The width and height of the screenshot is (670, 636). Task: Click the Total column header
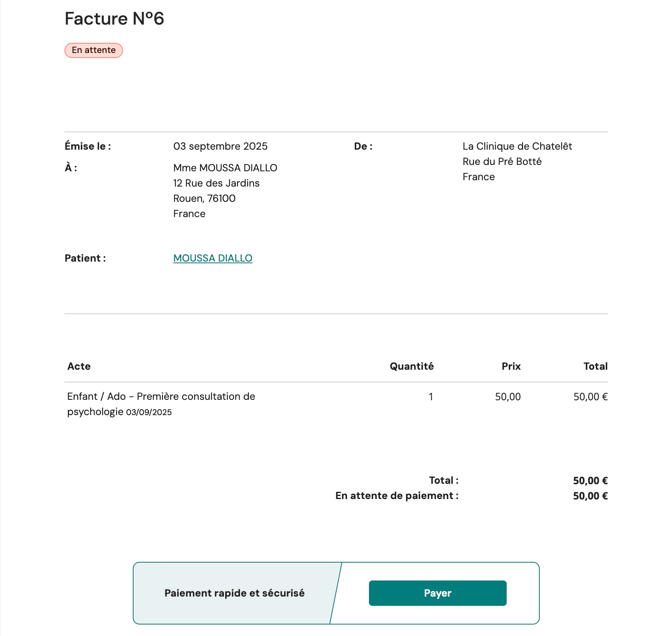click(595, 366)
